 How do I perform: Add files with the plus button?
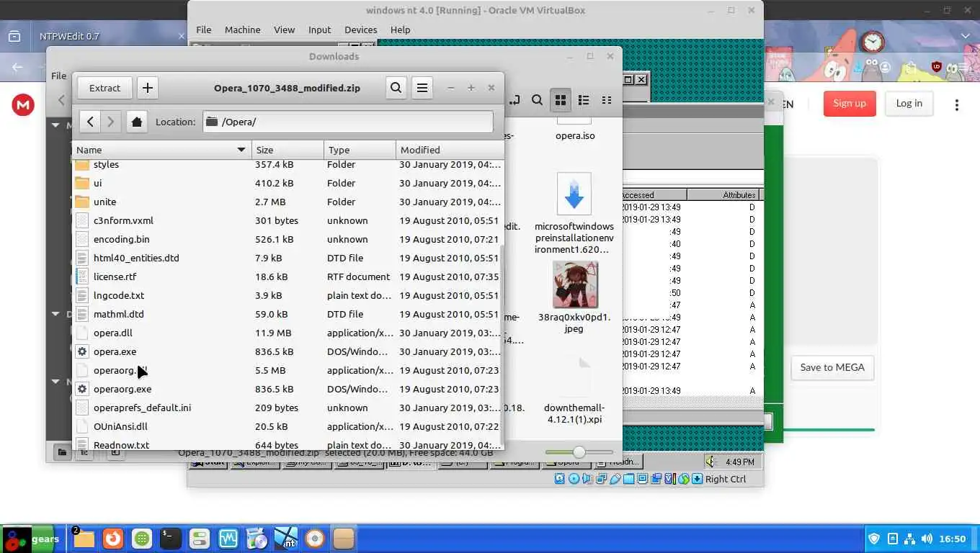coord(148,88)
